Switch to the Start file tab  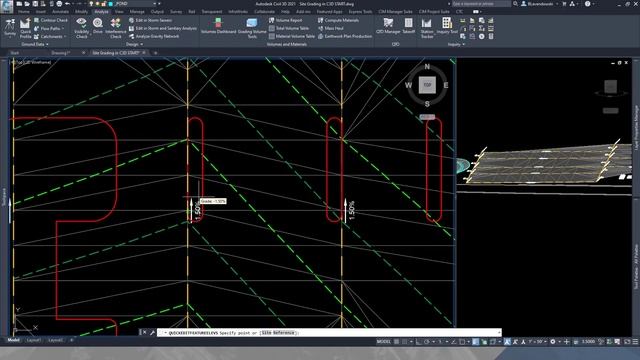(x=15, y=53)
